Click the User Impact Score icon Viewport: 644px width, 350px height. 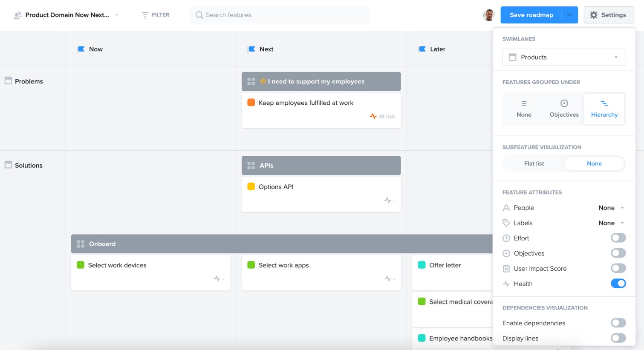click(506, 269)
